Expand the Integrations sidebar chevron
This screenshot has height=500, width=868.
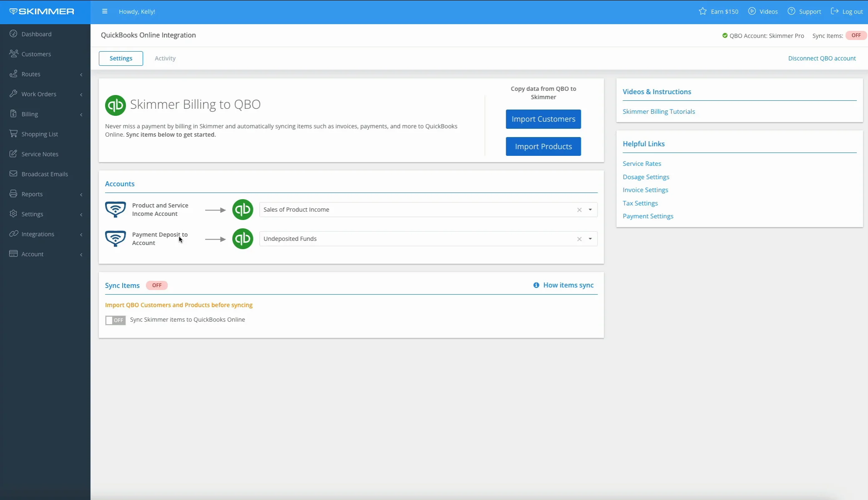[x=81, y=235]
